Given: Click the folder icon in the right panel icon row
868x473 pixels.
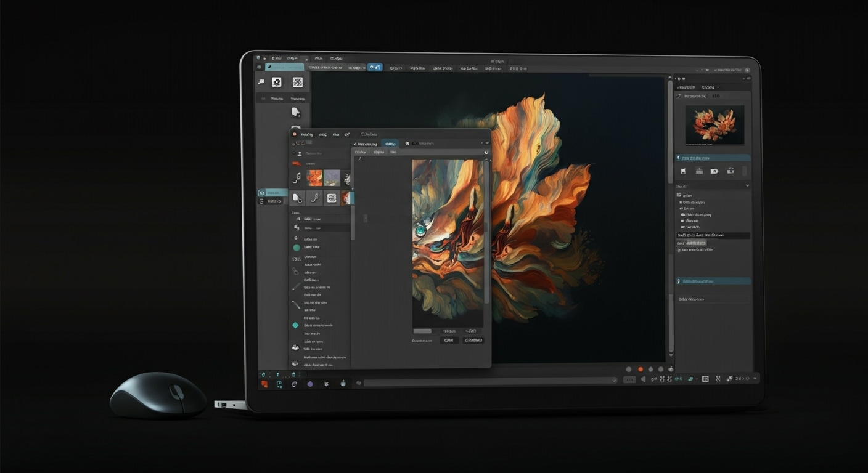Looking at the screenshot, I should [698, 171].
